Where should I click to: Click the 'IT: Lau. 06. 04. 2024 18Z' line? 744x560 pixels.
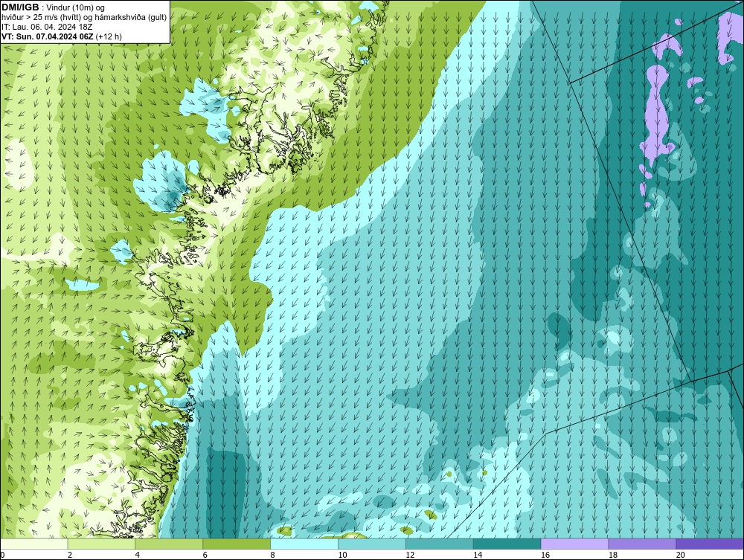[x=47, y=27]
